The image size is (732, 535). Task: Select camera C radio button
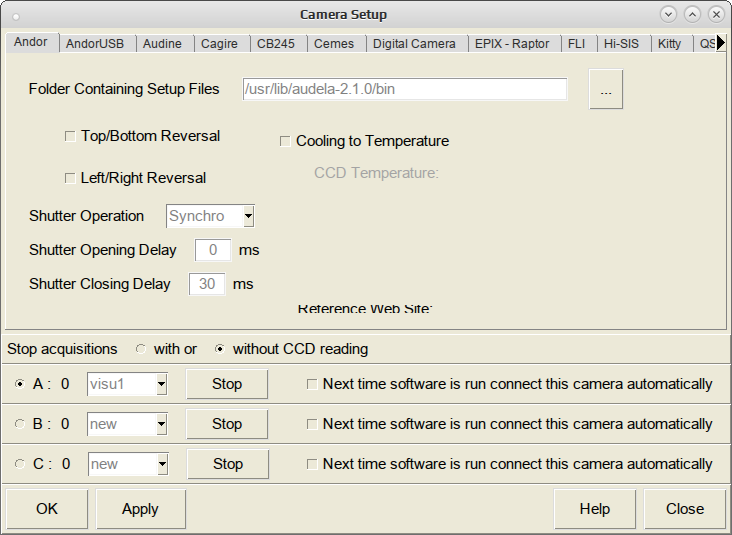click(x=20, y=464)
